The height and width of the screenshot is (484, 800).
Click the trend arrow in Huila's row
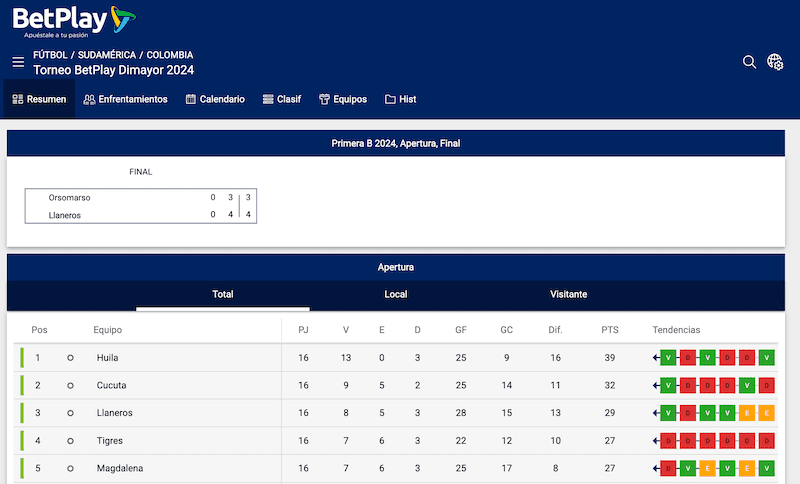(655, 357)
